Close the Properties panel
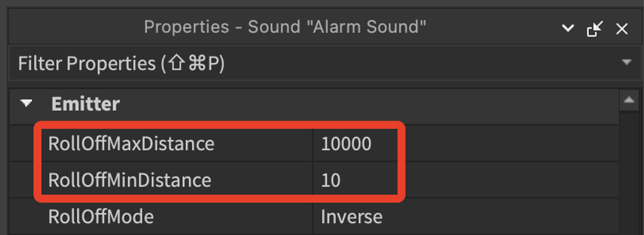The image size is (644, 235). click(x=622, y=29)
